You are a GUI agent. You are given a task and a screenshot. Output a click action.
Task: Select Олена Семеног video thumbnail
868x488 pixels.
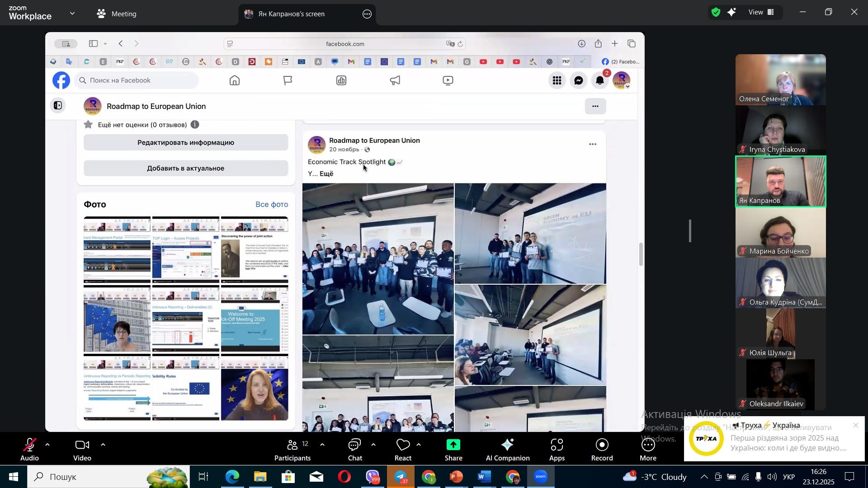780,80
